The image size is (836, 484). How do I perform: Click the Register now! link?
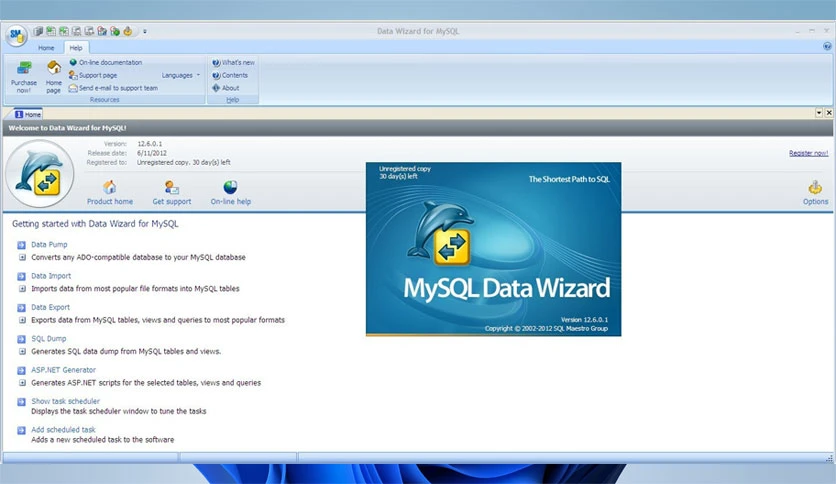pos(808,153)
